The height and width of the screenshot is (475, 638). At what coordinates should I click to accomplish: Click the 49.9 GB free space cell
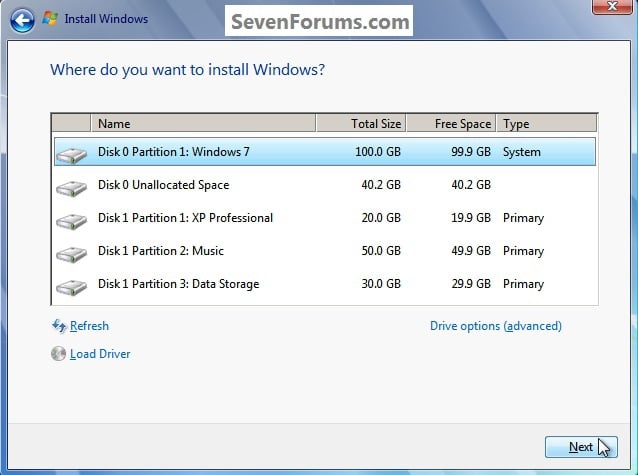click(x=471, y=251)
